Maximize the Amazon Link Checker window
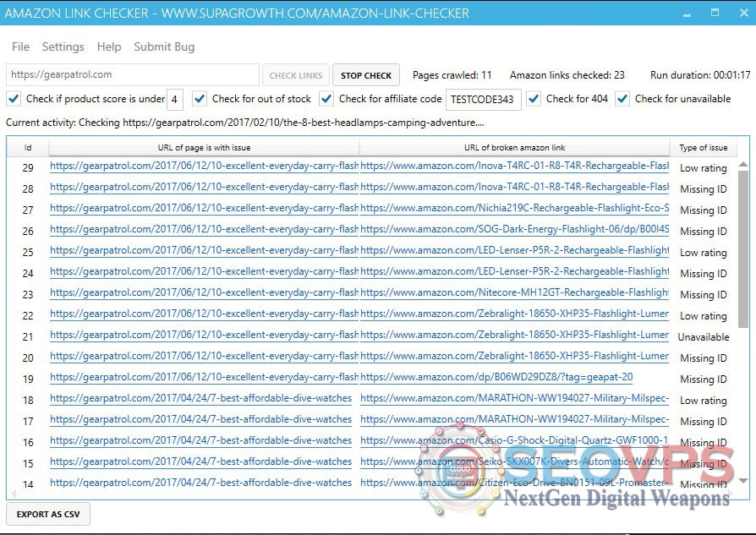Image resolution: width=756 pixels, height=535 pixels. [715, 13]
